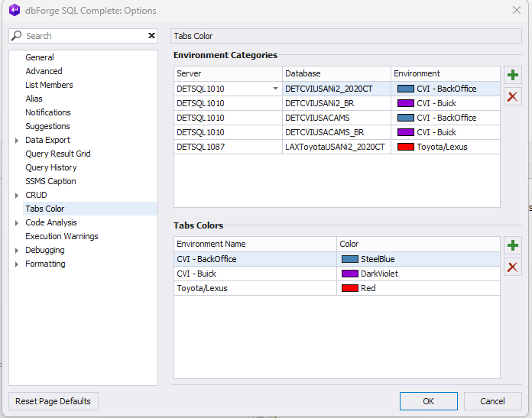The width and height of the screenshot is (532, 418).
Task: Remove selected tab color entry
Action: tap(512, 267)
